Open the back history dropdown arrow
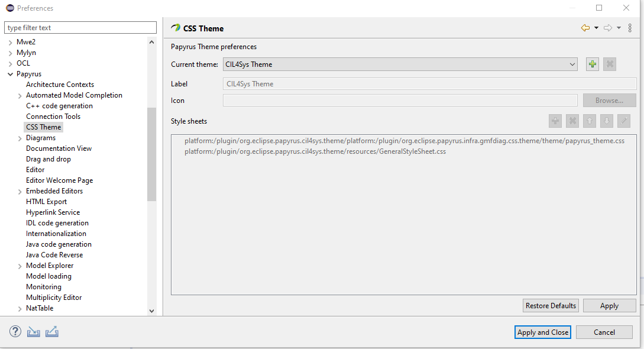 tap(596, 28)
